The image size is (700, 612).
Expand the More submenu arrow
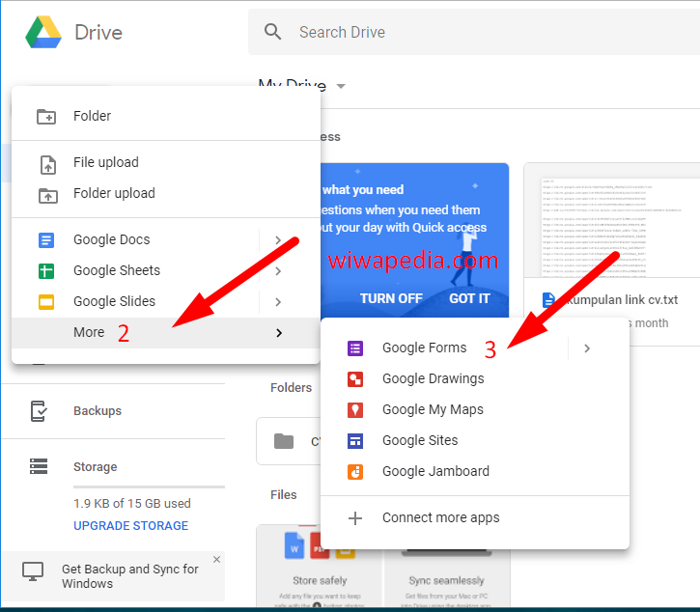(279, 333)
